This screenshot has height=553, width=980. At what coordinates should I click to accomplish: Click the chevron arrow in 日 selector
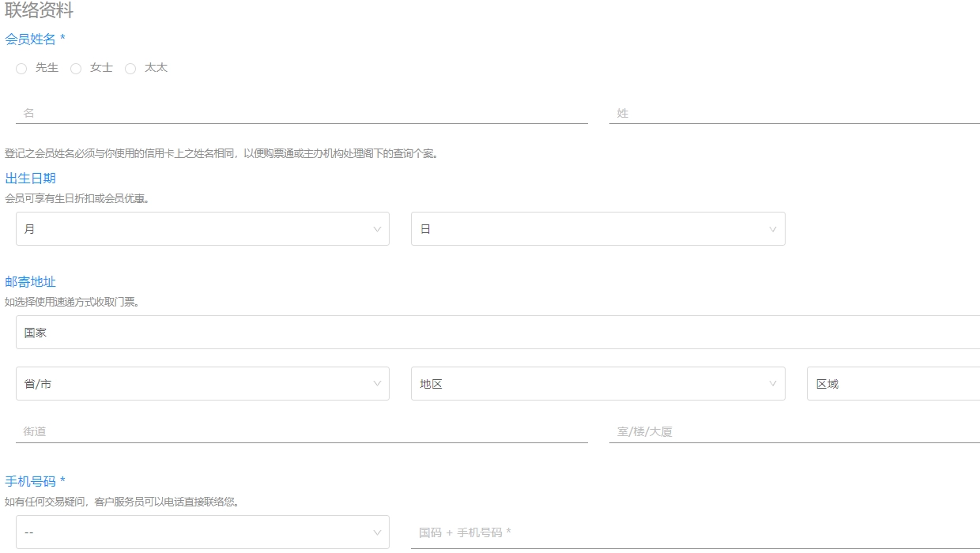[x=773, y=229]
